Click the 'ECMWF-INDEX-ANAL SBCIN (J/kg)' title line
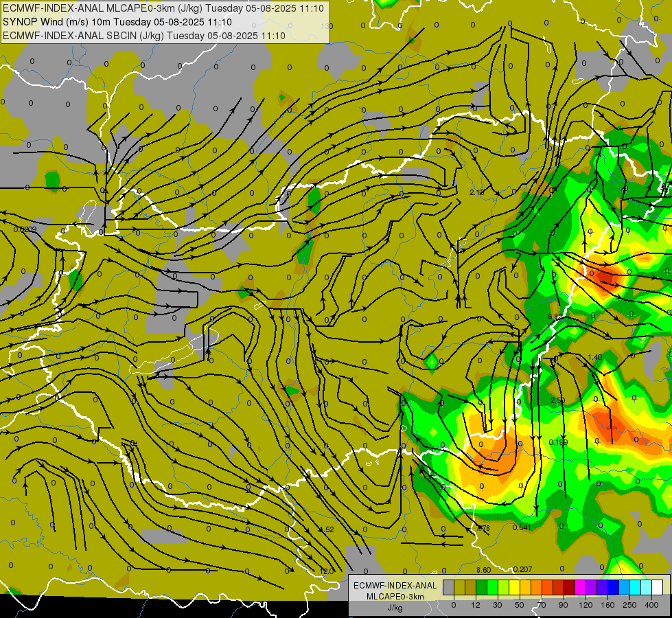Image resolution: width=672 pixels, height=618 pixels. pyautogui.click(x=84, y=36)
